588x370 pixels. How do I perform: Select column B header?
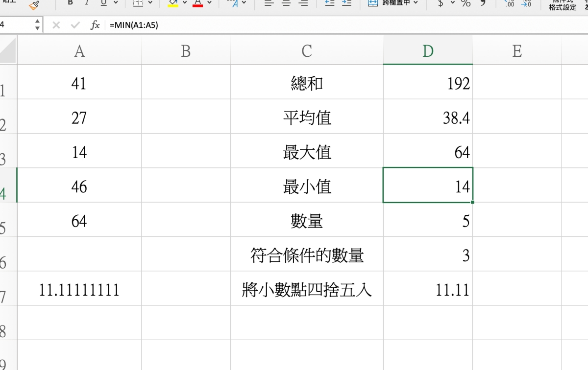coord(186,51)
